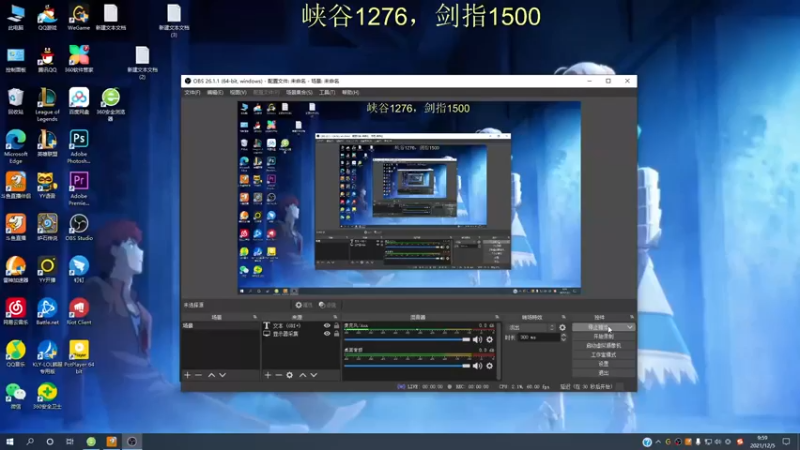Screen dimensions: 800x450
Task: Open League of Legends desktop shortcut
Action: (x=47, y=104)
